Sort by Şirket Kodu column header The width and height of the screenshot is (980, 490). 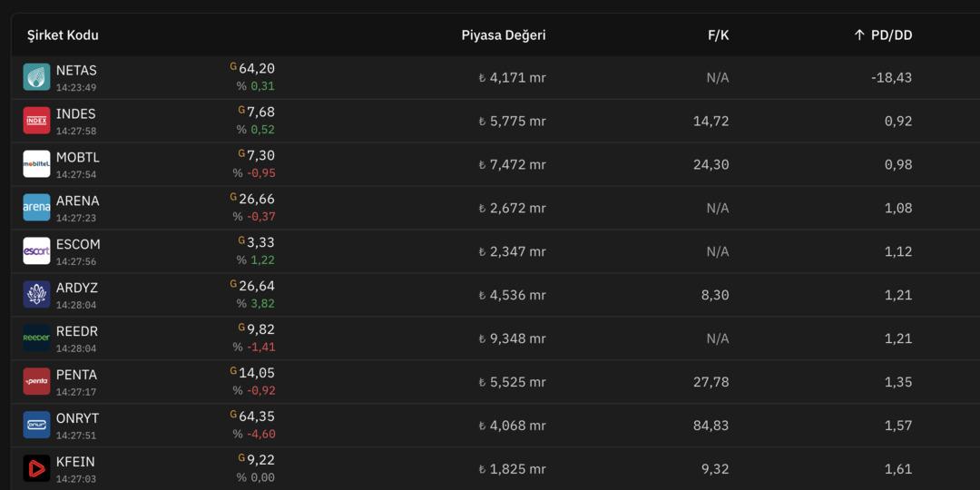(x=63, y=35)
